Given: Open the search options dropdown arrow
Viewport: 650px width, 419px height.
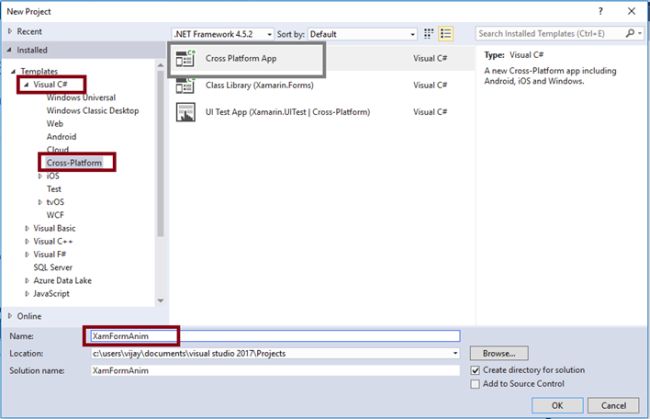Looking at the screenshot, I should point(640,33).
